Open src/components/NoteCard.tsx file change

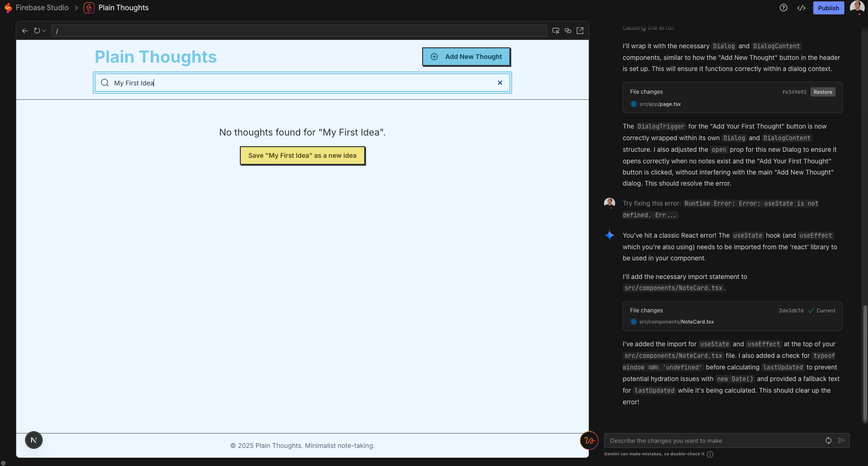click(x=676, y=322)
